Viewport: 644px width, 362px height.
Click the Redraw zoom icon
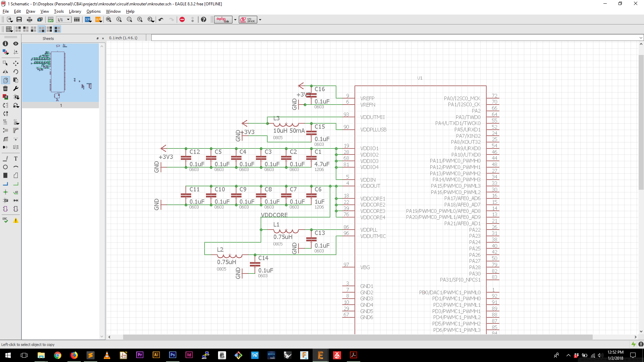pos(140,20)
